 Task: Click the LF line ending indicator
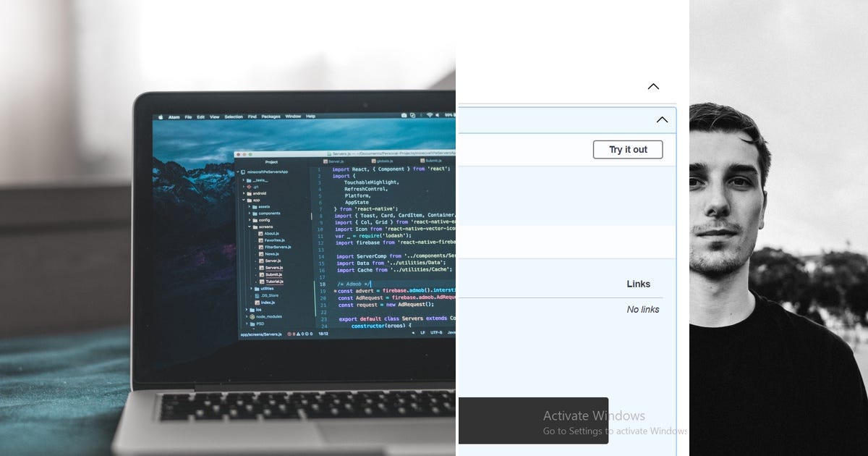point(422,332)
